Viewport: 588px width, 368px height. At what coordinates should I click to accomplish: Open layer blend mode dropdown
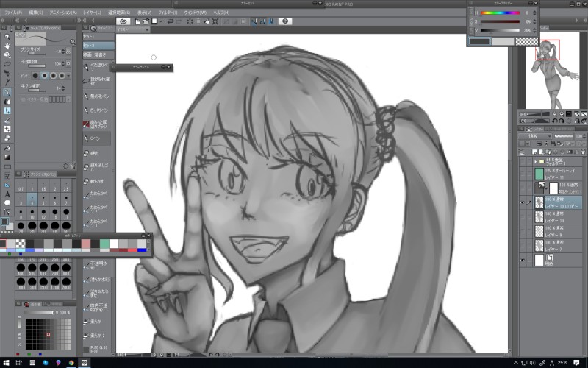pos(536,136)
